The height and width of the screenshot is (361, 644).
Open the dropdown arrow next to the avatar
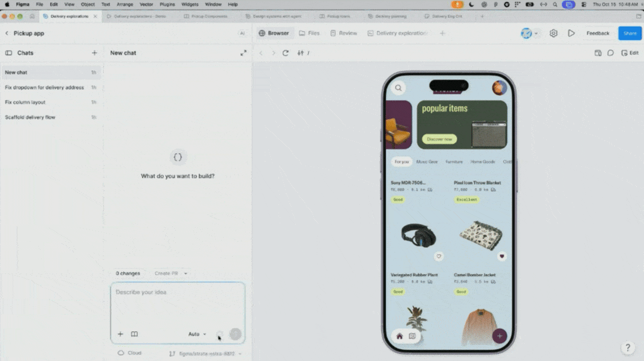click(536, 33)
